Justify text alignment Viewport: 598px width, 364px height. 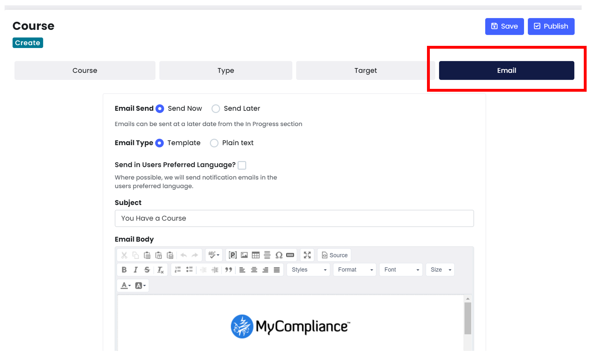277,270
